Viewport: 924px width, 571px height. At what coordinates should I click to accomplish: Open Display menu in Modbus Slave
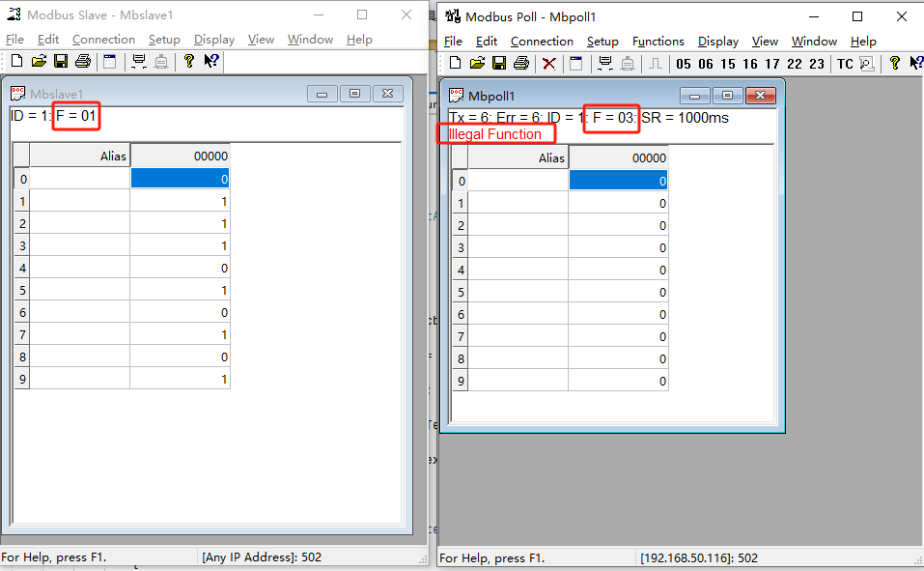(214, 40)
